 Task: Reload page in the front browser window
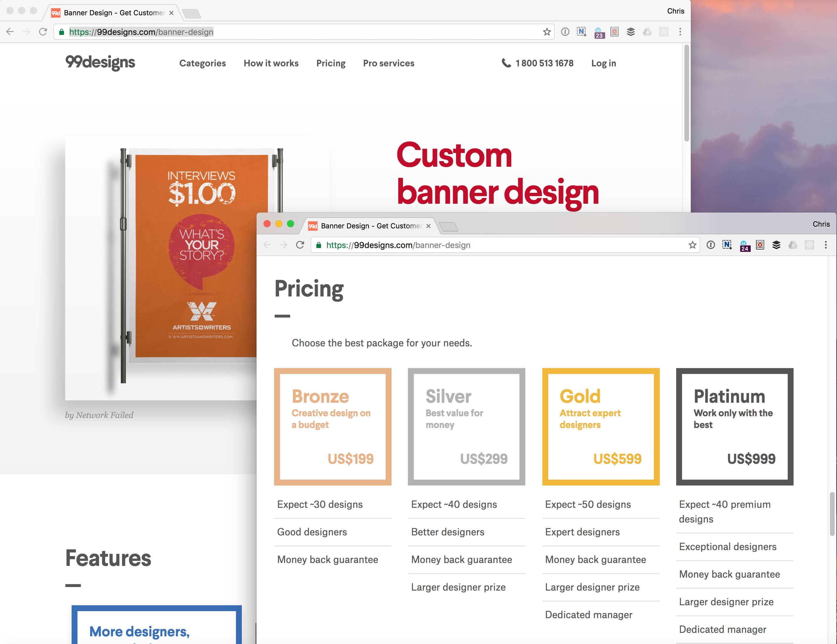pyautogui.click(x=300, y=245)
